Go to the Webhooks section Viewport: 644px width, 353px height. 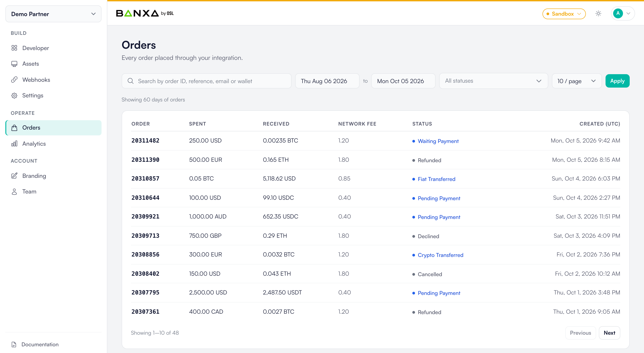click(53, 80)
